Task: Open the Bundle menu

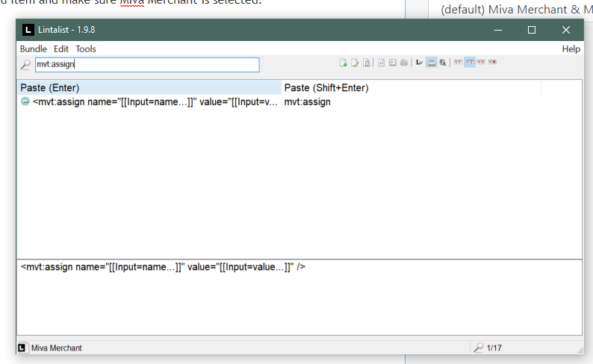Action: coord(33,48)
